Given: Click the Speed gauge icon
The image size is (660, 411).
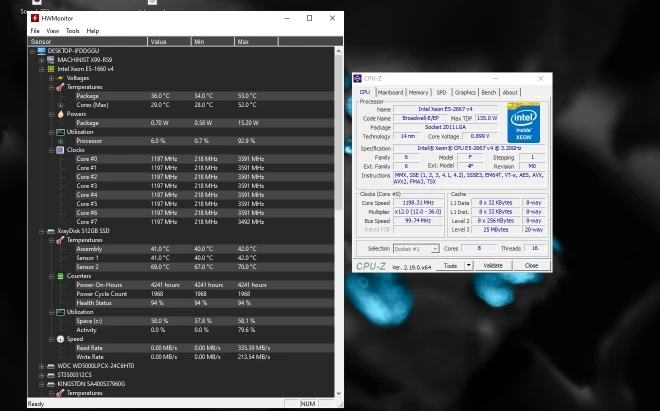Looking at the screenshot, I should click(x=60, y=339).
